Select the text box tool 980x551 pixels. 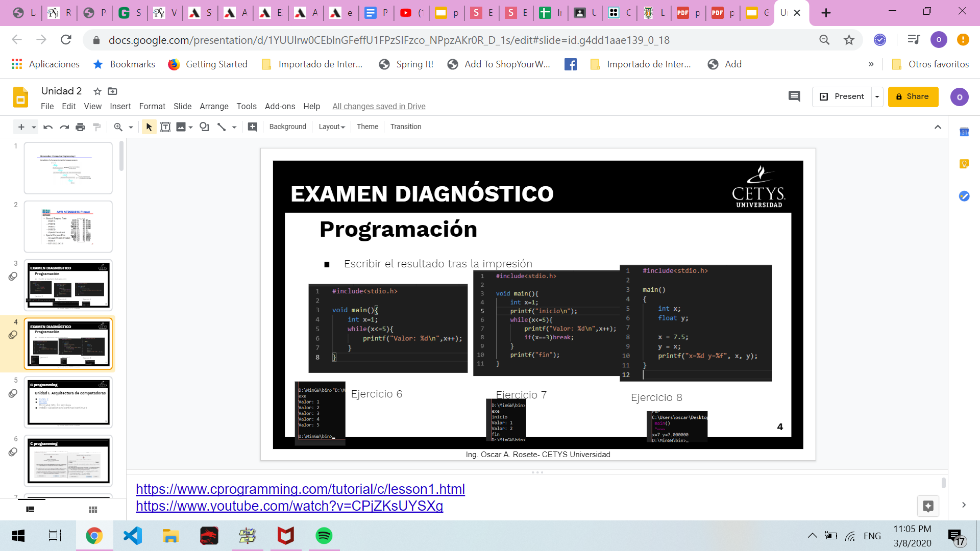(x=165, y=127)
